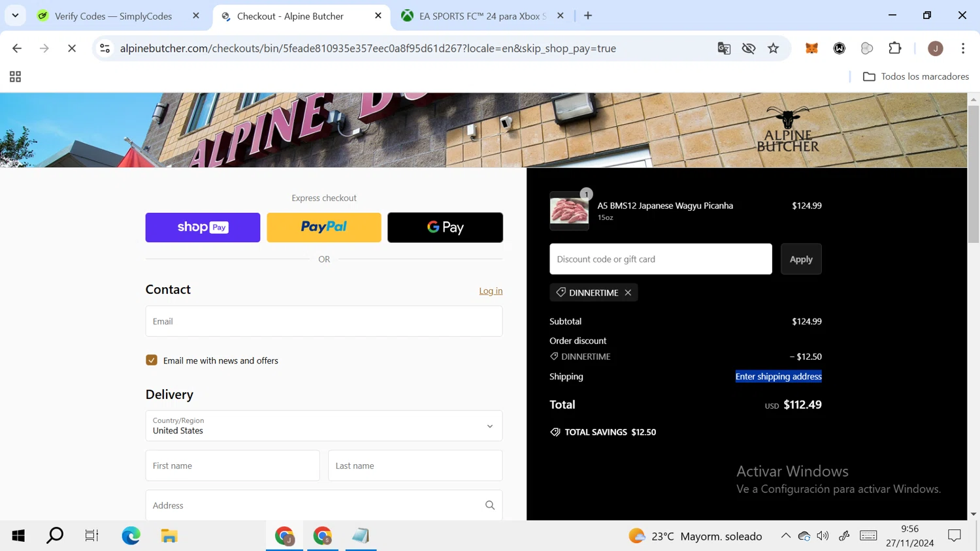Expand the Country/Region dropdown
The height and width of the screenshot is (551, 980).
coord(324,426)
